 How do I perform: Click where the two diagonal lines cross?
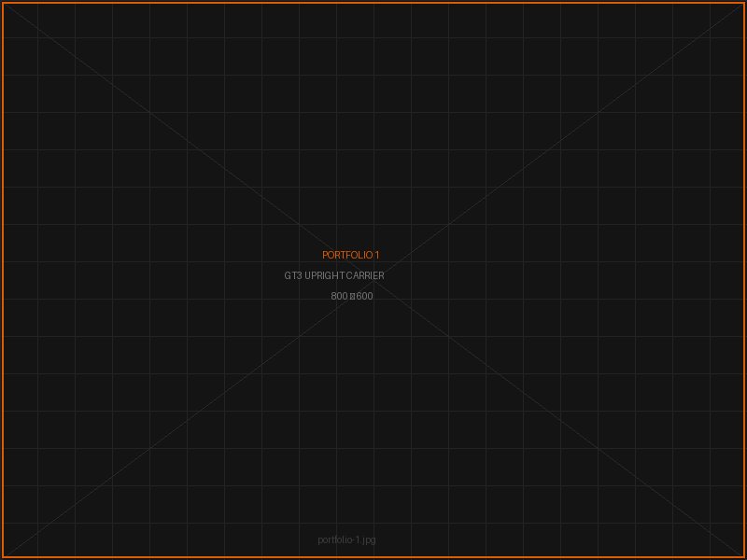click(x=373, y=280)
